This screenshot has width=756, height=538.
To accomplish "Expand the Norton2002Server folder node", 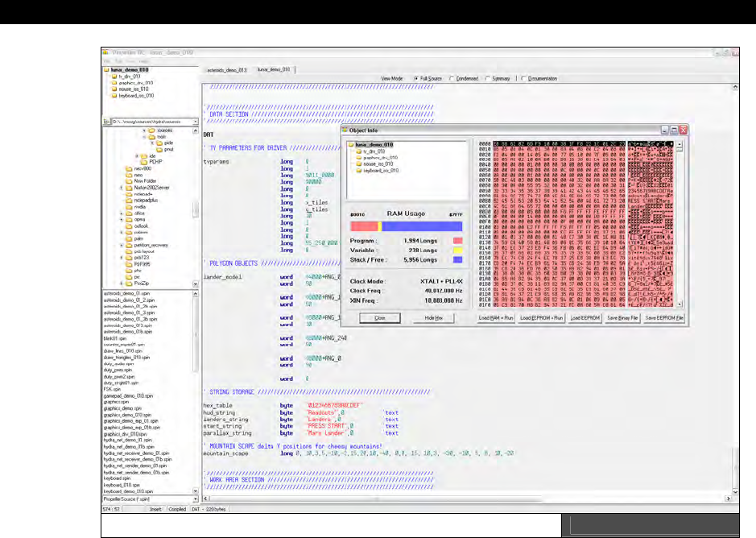I will tap(121, 186).
